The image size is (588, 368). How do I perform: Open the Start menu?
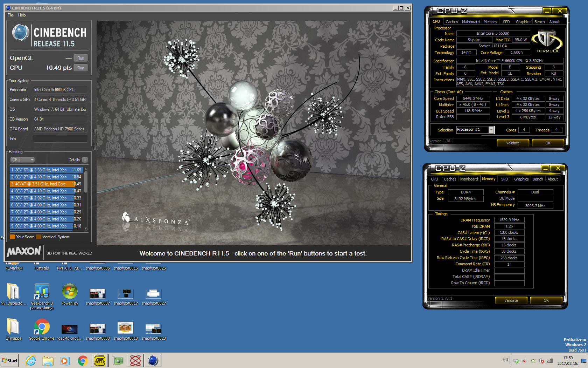(10, 361)
